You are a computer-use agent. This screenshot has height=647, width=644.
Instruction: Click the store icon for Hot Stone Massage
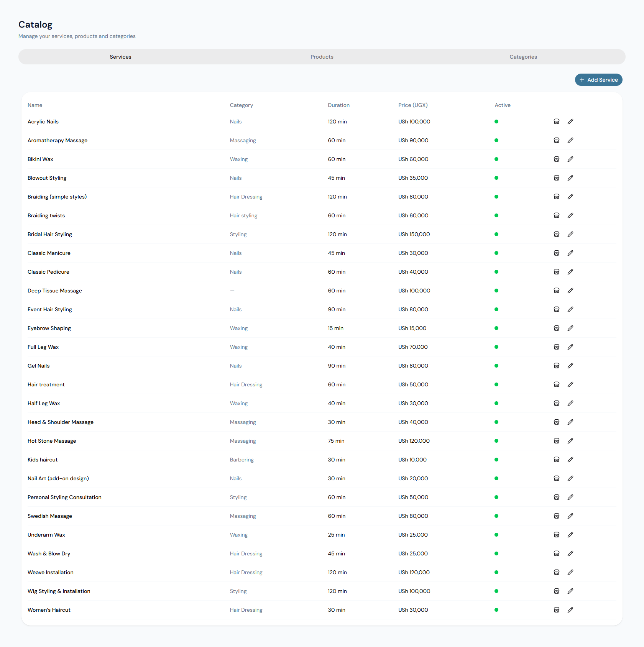[557, 441]
